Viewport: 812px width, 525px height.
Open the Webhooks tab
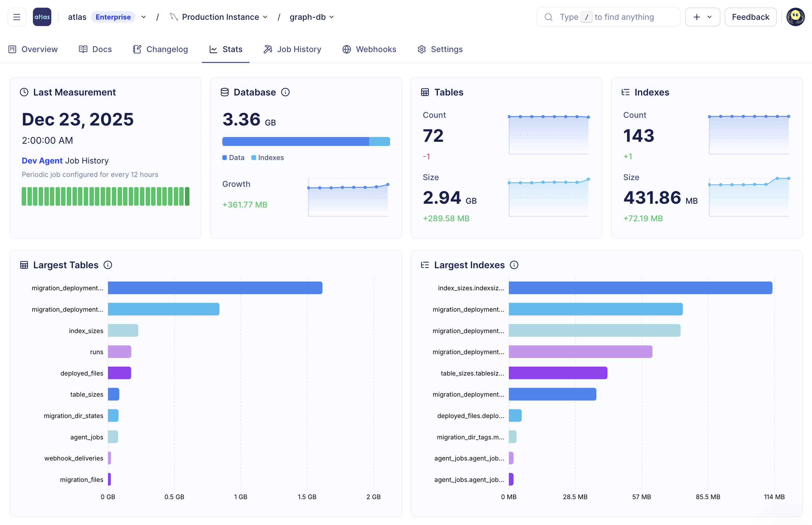click(x=376, y=49)
